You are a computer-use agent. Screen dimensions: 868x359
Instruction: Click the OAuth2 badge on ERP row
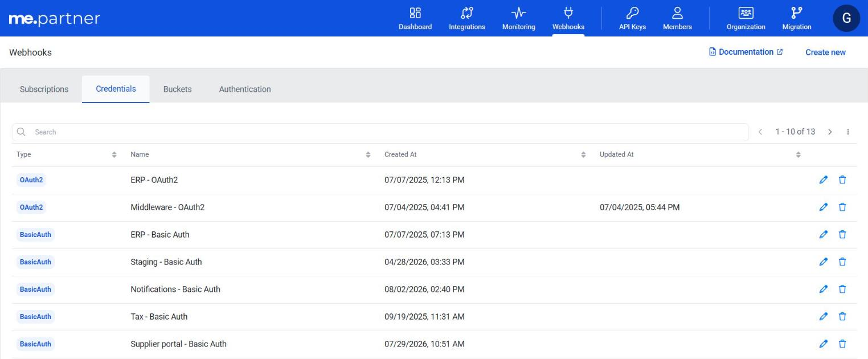[31, 180]
